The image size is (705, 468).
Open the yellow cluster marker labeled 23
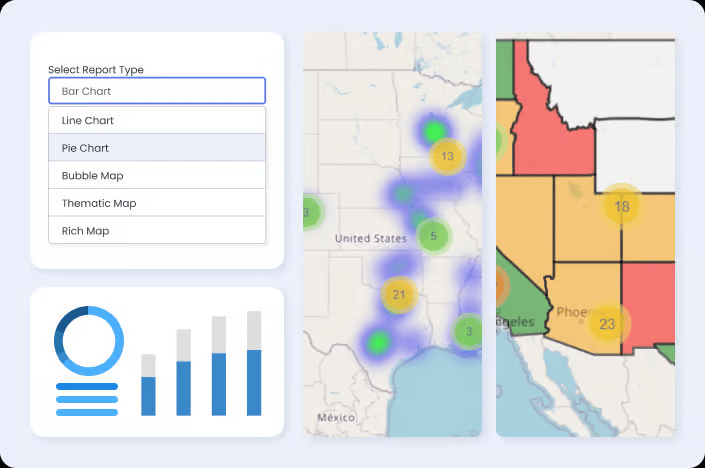(x=607, y=324)
